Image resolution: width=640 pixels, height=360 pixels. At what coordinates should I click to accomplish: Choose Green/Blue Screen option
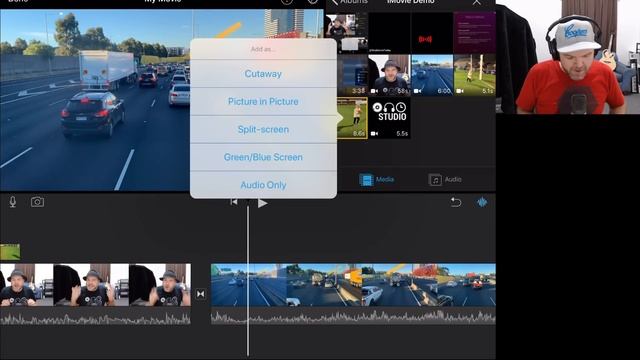[x=263, y=157]
